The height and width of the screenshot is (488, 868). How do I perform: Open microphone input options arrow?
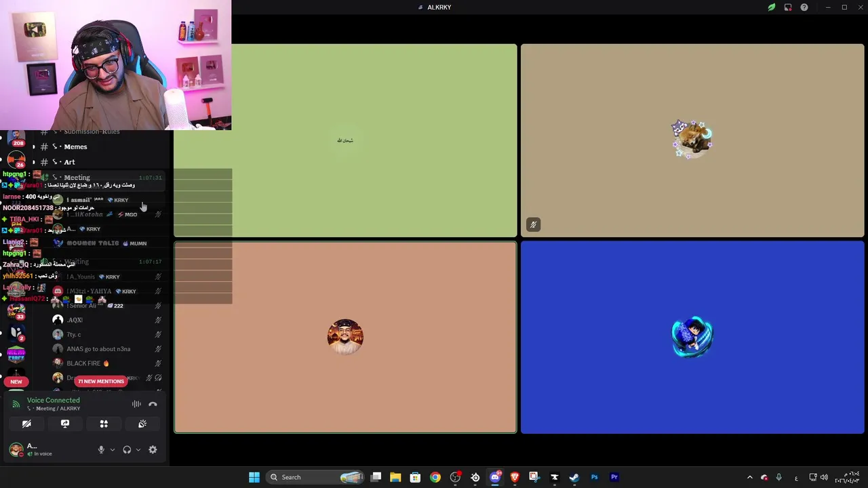(112, 449)
